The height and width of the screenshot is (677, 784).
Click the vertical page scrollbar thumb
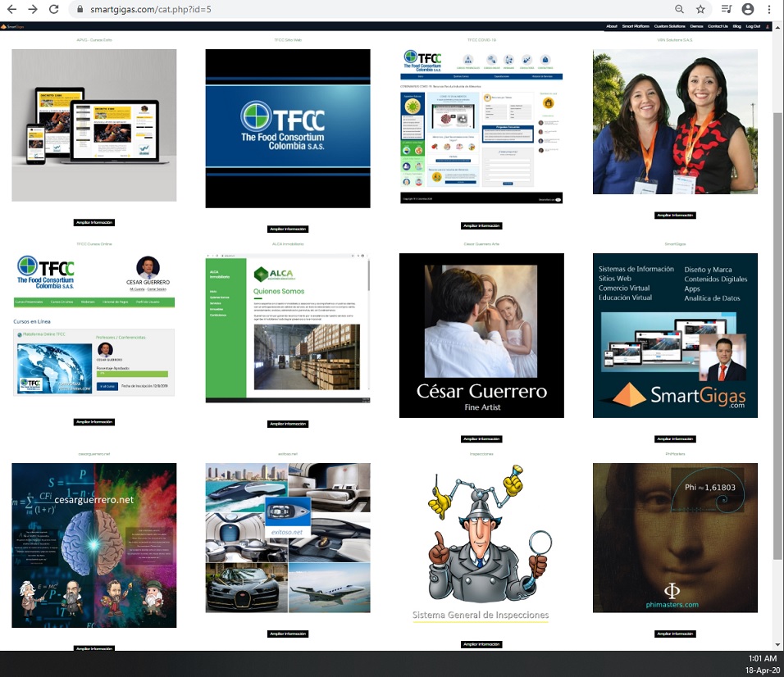coord(777,336)
